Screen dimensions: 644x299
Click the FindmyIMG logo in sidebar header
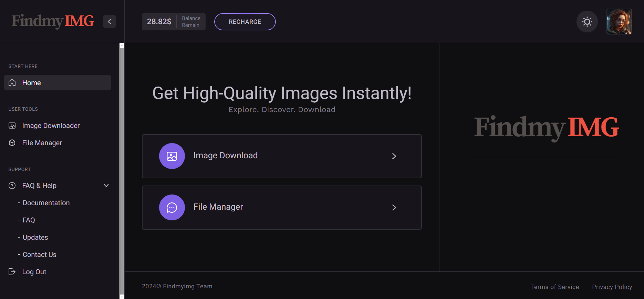pos(53,21)
